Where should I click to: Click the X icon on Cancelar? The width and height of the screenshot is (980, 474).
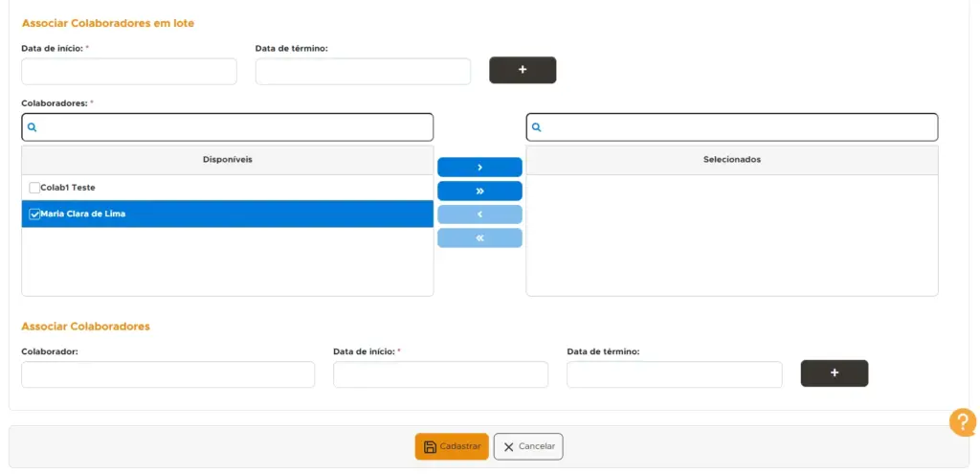[509, 446]
